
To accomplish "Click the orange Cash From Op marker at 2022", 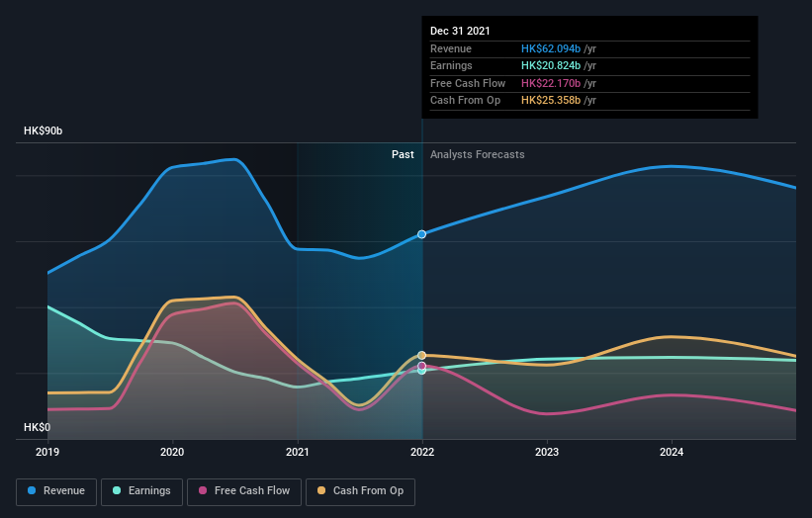I will tap(422, 356).
